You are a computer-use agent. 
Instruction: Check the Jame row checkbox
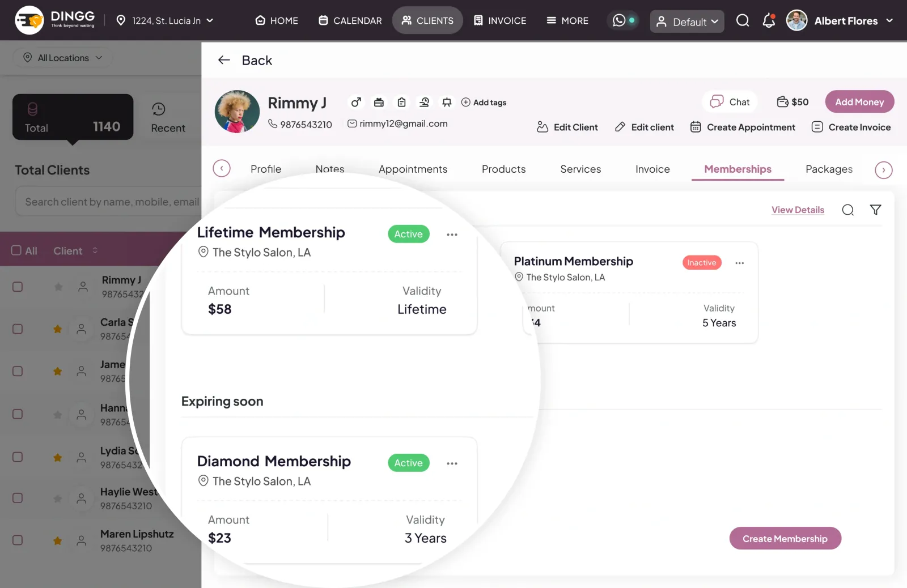coord(18,371)
